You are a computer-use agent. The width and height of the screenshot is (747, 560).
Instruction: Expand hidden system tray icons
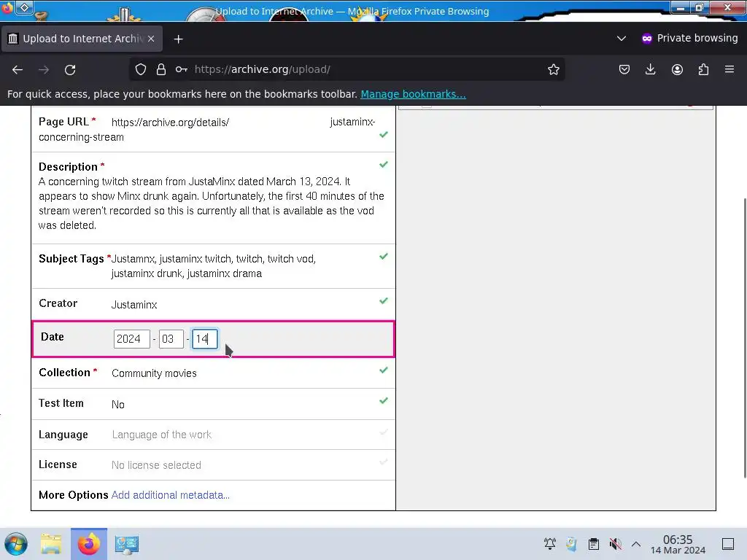[x=636, y=544]
